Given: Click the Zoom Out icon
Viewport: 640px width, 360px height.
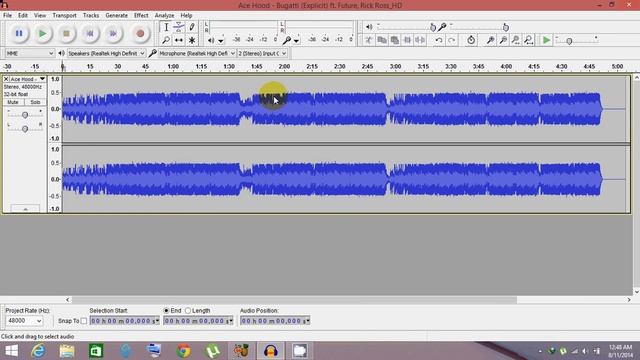Looking at the screenshot, I should click(x=503, y=40).
